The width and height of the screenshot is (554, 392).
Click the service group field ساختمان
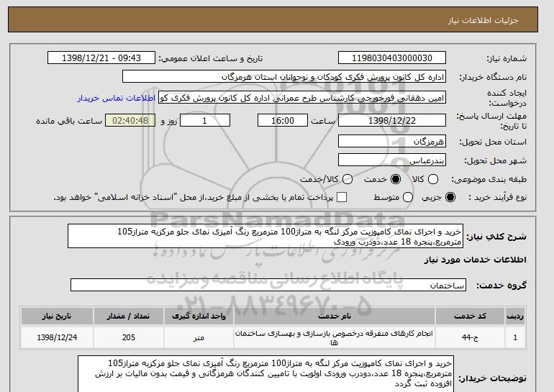[x=268, y=285]
